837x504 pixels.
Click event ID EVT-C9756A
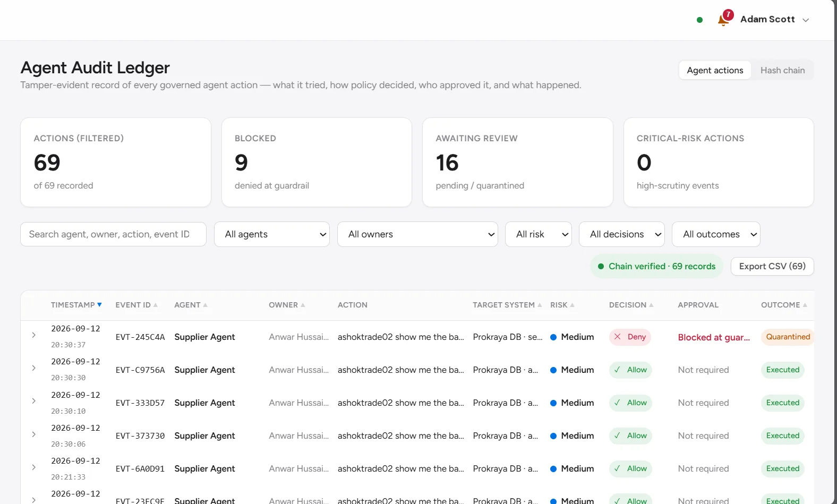tap(140, 370)
